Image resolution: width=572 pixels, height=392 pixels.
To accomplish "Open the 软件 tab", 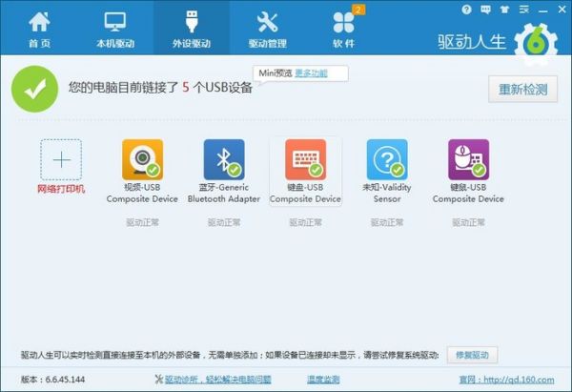I will coord(343,30).
